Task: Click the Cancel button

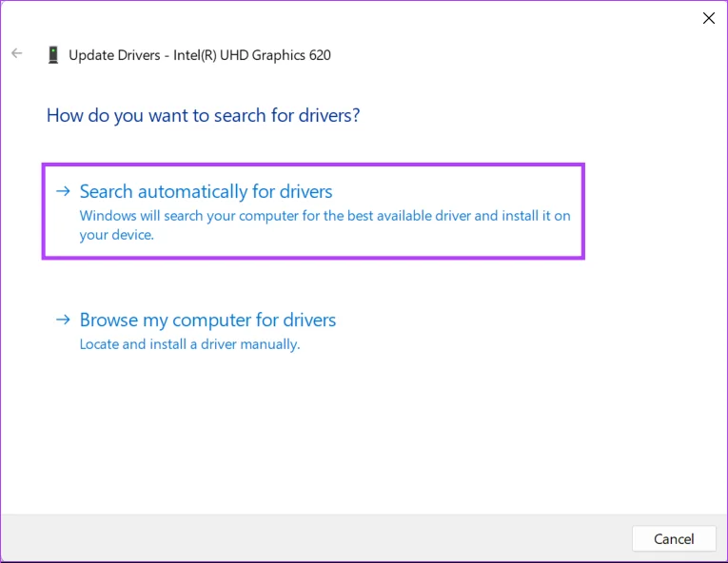Action: 674,538
